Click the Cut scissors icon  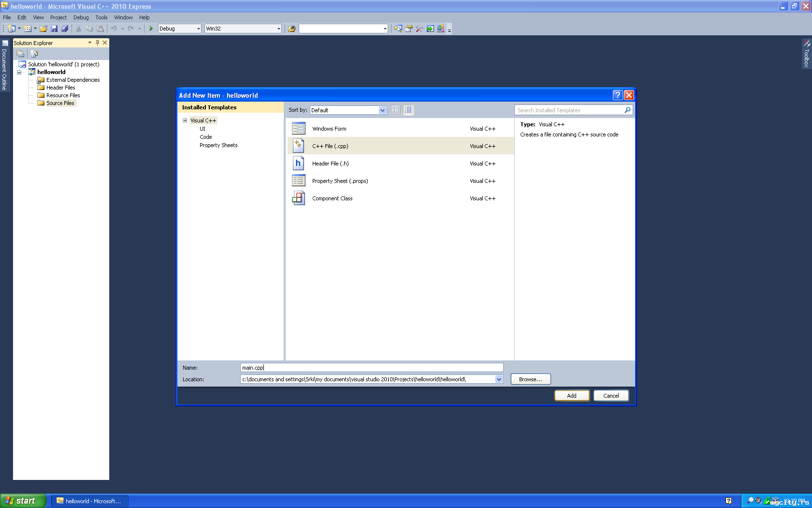click(79, 29)
